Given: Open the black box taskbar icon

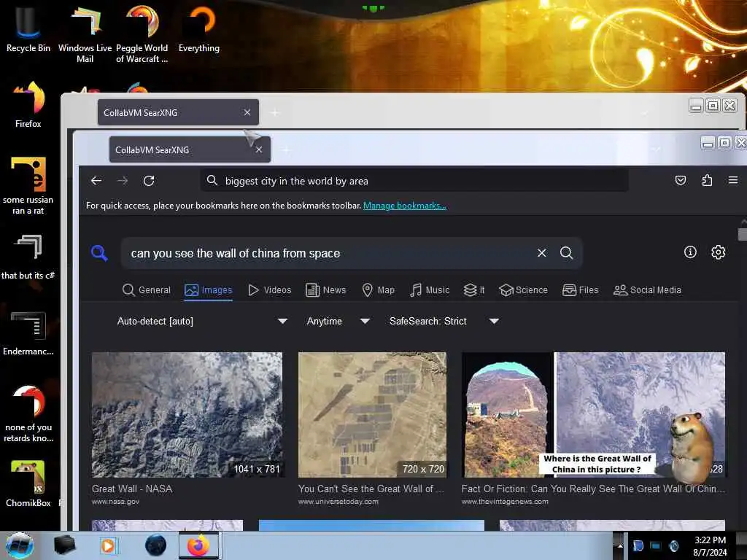Looking at the screenshot, I should tap(64, 545).
